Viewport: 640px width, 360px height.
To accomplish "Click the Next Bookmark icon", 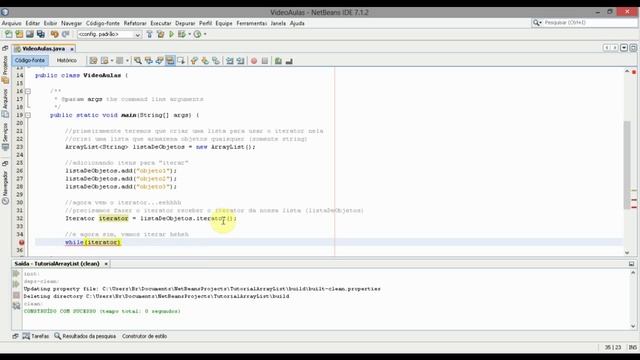I will tap(205, 61).
